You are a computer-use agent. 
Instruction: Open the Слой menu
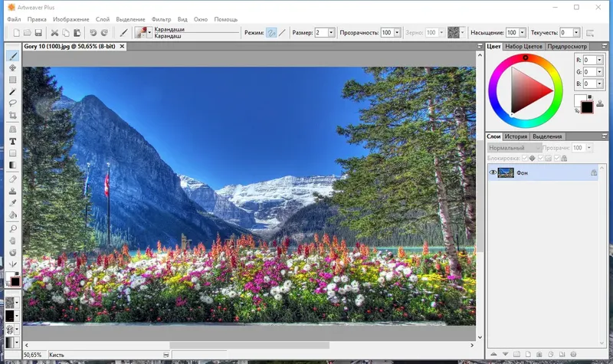pos(103,19)
